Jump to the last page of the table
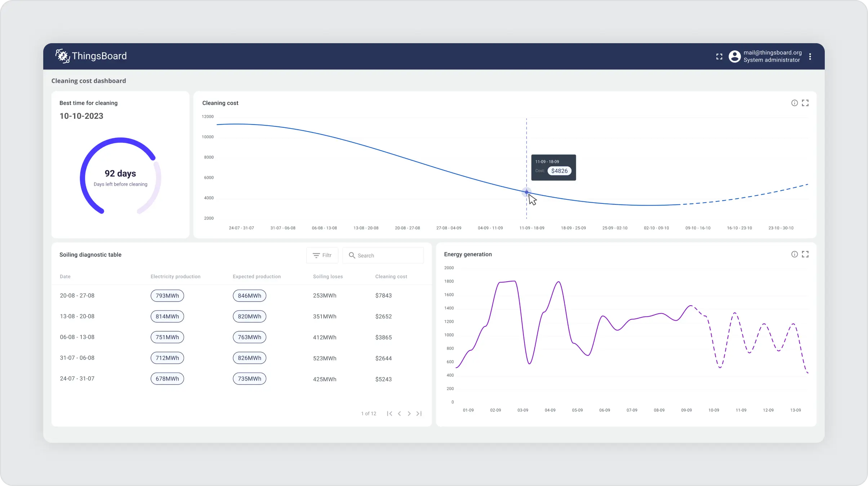This screenshot has width=868, height=486. point(419,413)
